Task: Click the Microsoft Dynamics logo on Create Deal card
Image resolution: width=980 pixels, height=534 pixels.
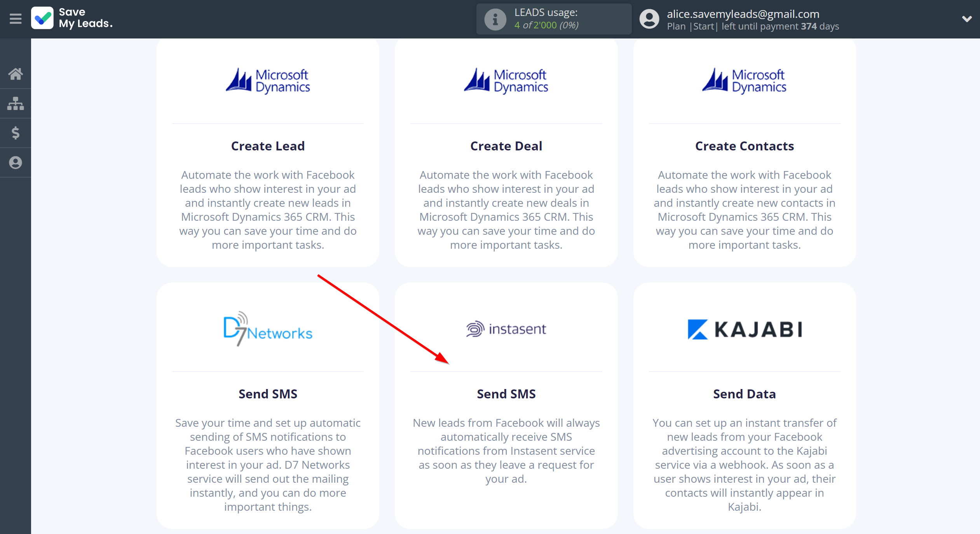Action: [506, 81]
